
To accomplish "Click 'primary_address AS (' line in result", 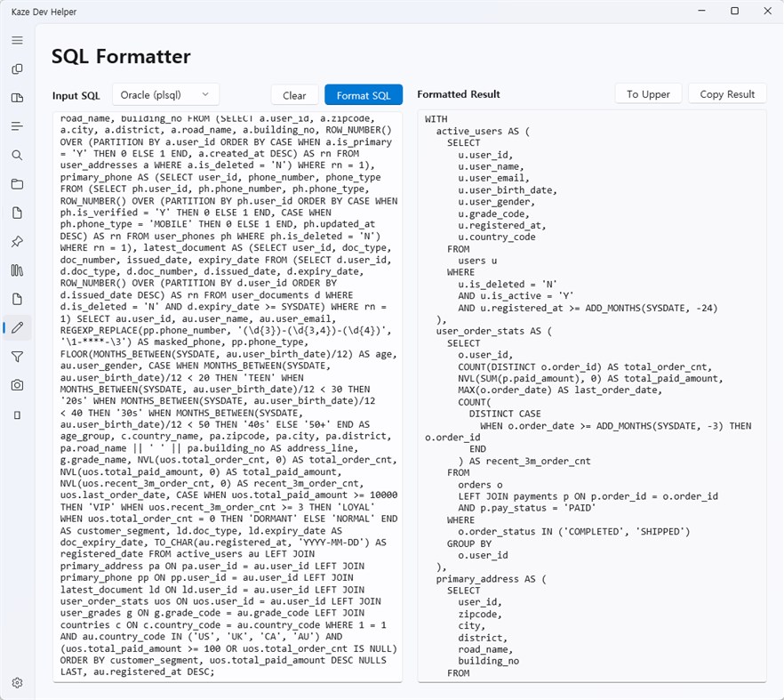I will pyautogui.click(x=491, y=579).
